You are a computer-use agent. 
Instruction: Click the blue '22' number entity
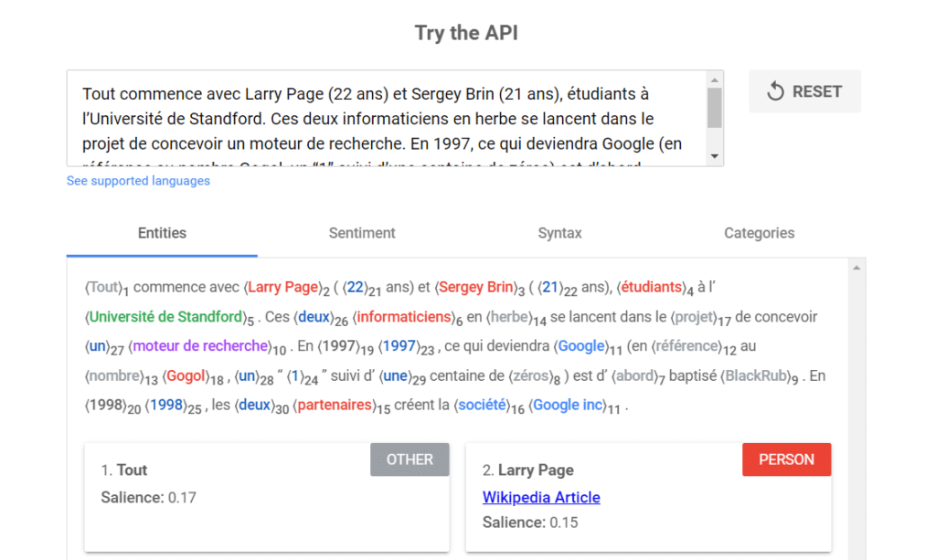356,287
